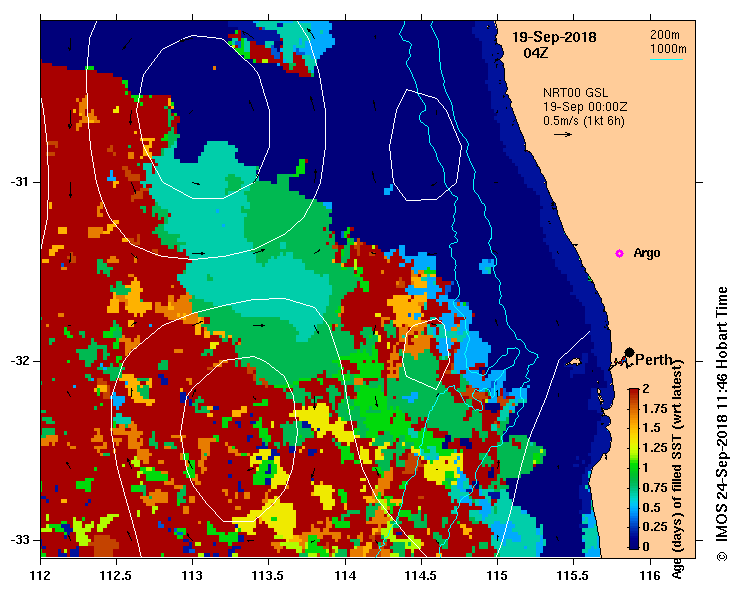Click the colorbar value 1.75
Screen dimensions: 739x592
coord(655,409)
